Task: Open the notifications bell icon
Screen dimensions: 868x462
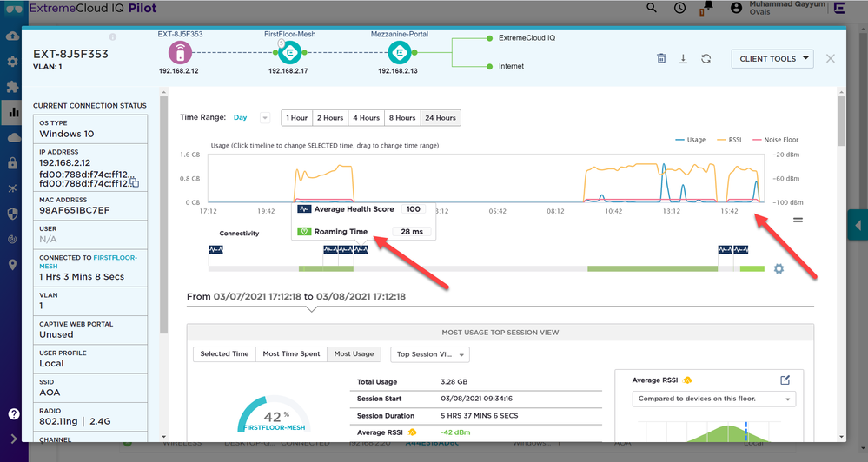Action: coord(706,9)
